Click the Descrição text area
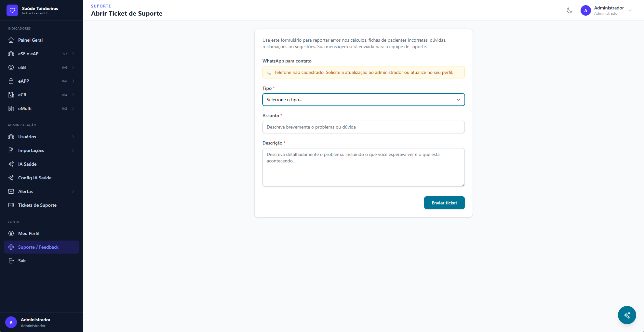 point(363,167)
